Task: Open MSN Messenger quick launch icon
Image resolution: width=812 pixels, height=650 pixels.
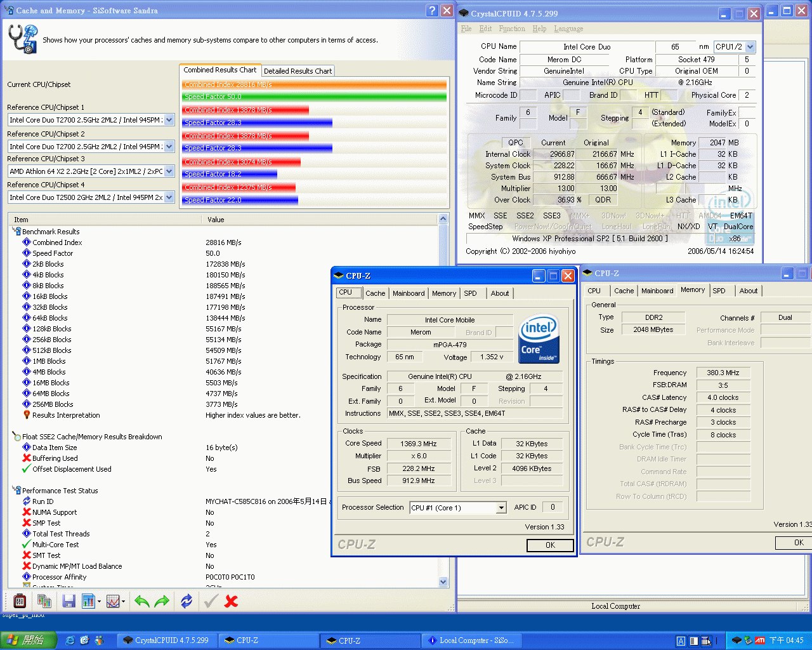Action: pyautogui.click(x=99, y=640)
